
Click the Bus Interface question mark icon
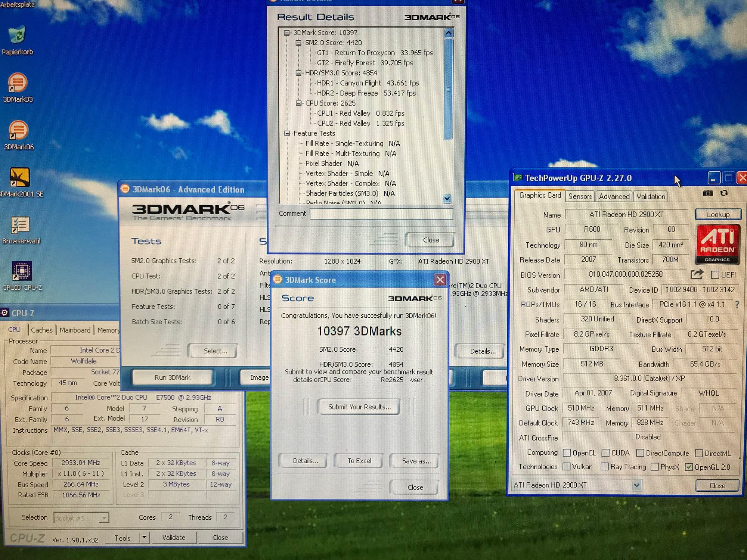point(737,304)
